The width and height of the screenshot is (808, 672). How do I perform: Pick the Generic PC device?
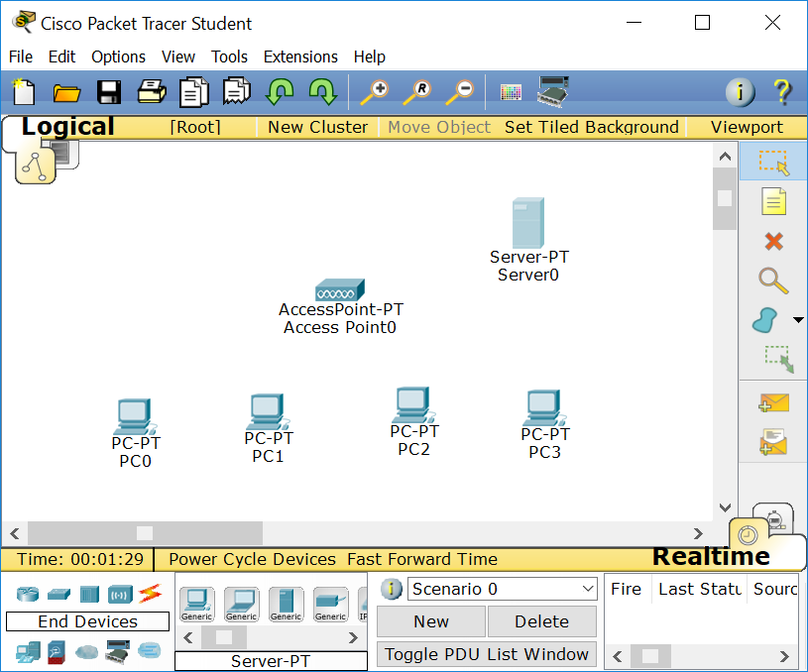click(197, 604)
